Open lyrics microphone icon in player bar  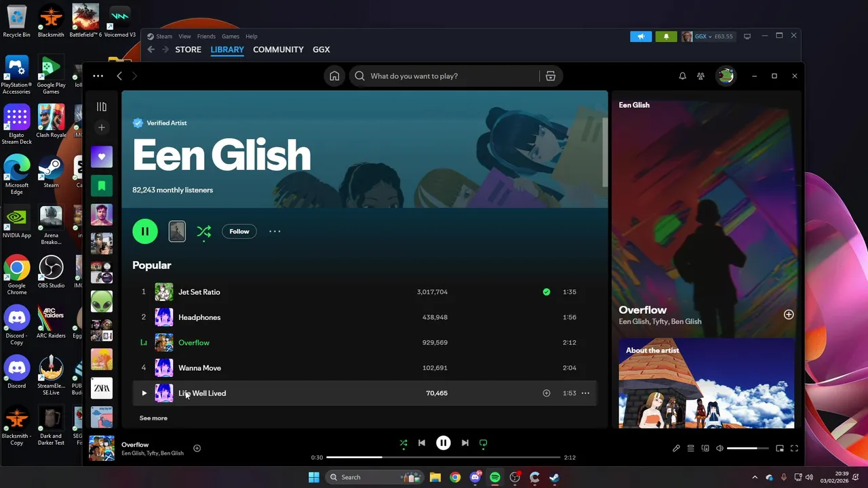[x=676, y=448]
